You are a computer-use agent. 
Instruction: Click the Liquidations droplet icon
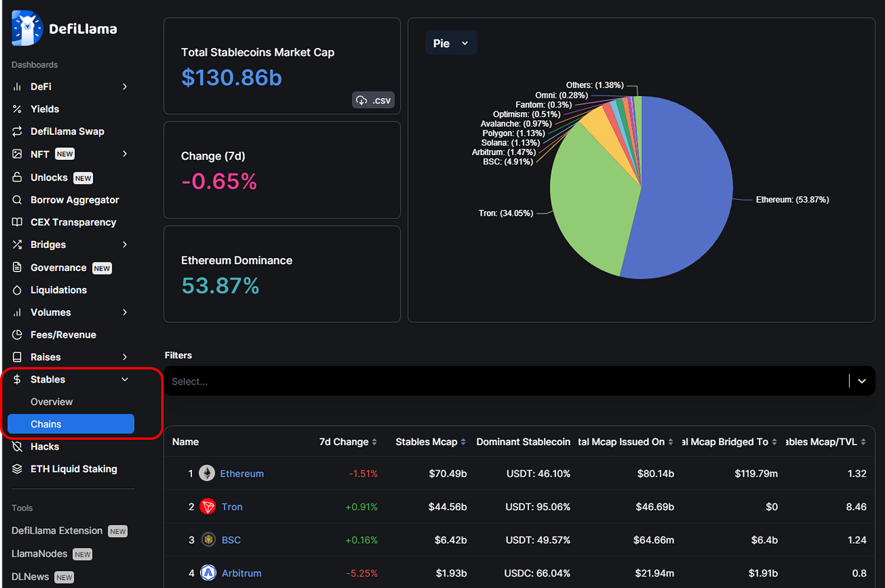pos(17,290)
